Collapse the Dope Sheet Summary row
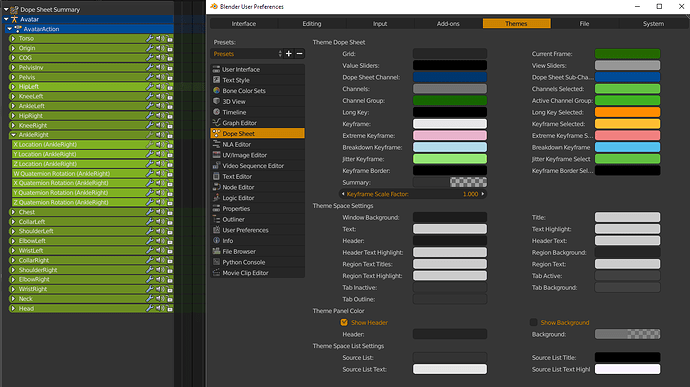690x387 pixels. click(x=6, y=9)
